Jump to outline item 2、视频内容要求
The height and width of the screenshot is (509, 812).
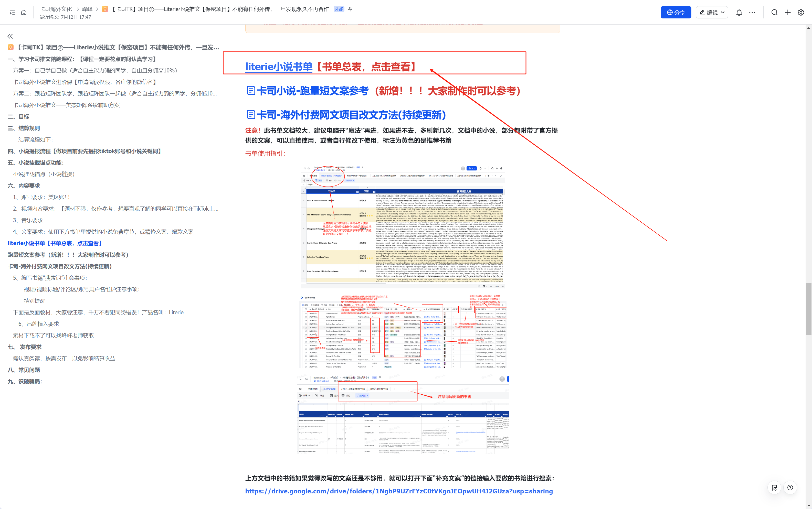pos(116,209)
